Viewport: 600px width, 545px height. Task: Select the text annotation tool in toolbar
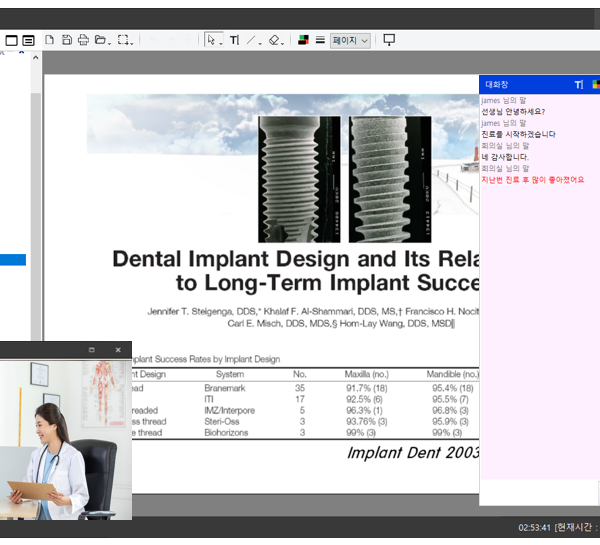[235, 40]
